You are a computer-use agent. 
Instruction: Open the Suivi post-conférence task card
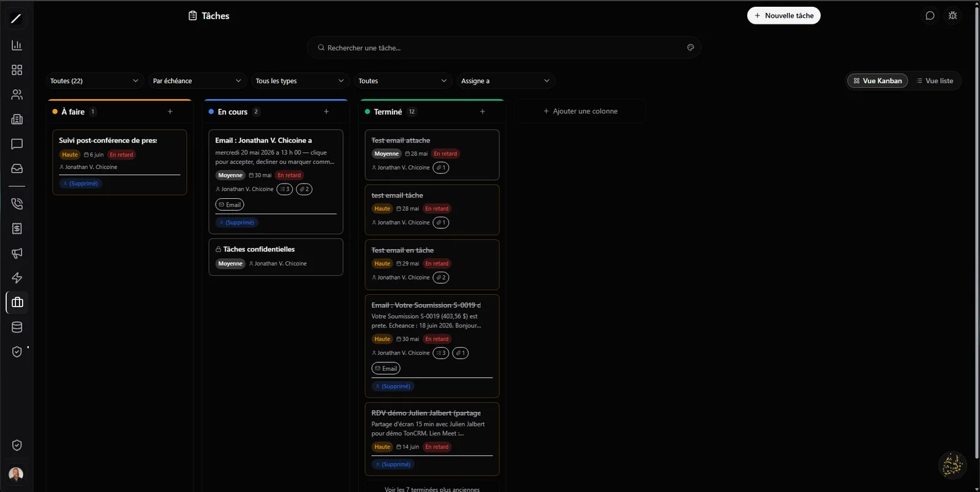(119, 162)
